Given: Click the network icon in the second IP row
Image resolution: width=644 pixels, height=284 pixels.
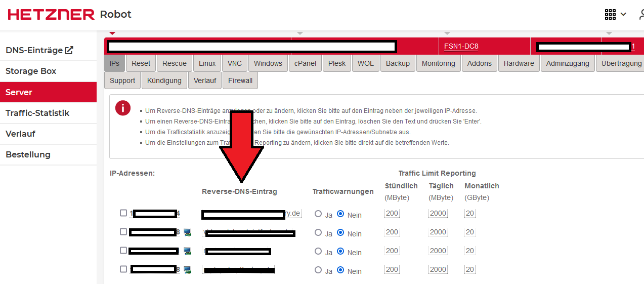Looking at the screenshot, I should point(187,232).
